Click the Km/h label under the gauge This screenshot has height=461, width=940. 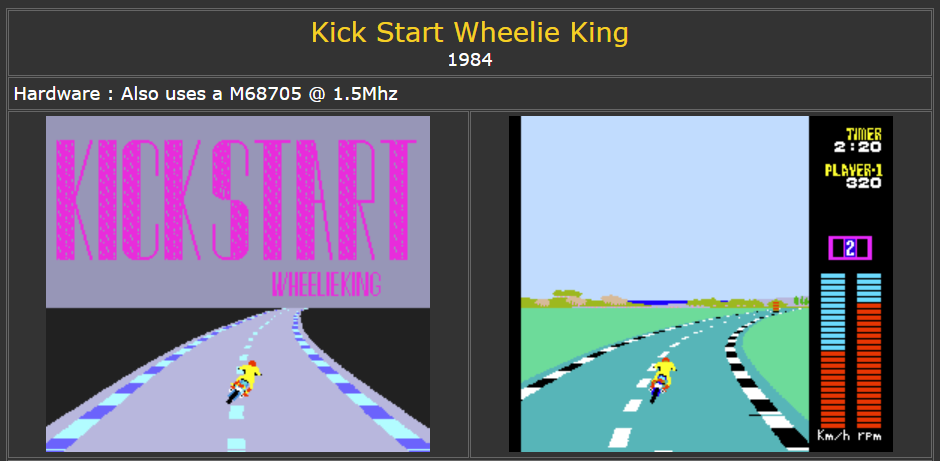[833, 436]
